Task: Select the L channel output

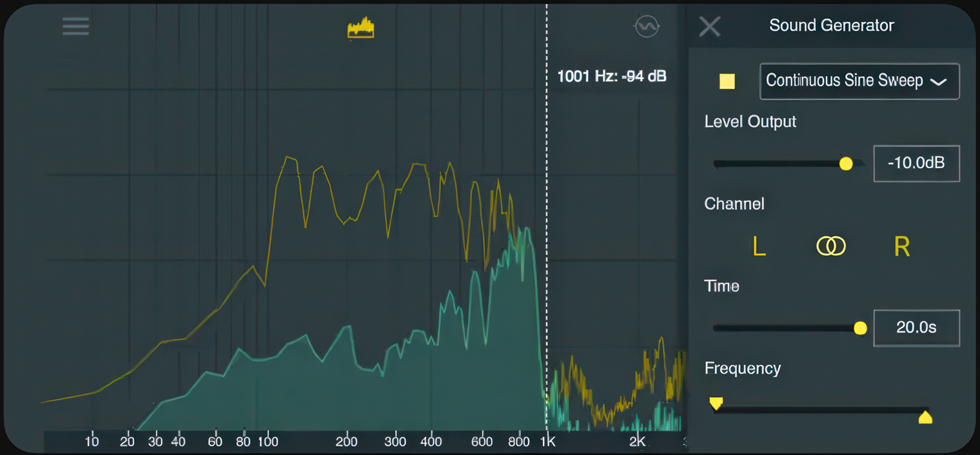Action: click(x=759, y=246)
